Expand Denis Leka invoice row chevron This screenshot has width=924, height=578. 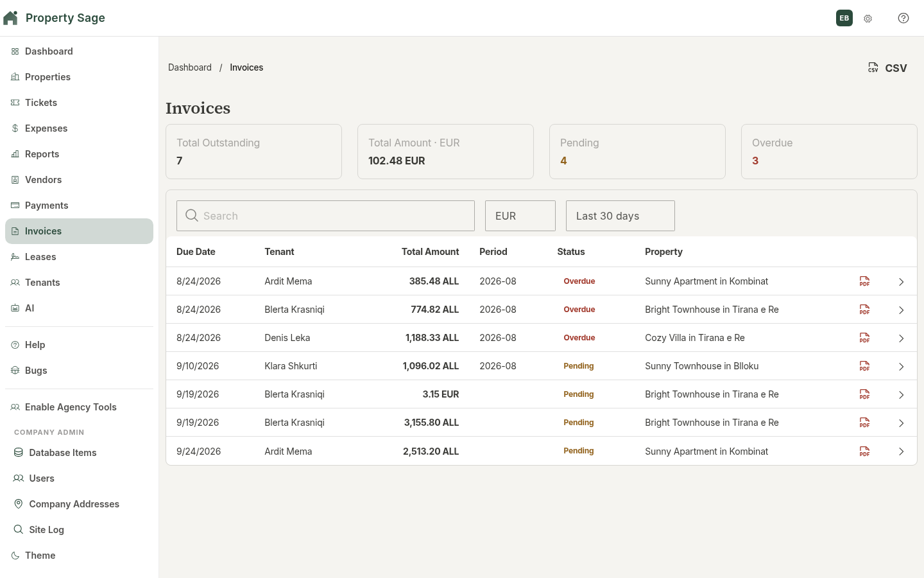click(901, 338)
